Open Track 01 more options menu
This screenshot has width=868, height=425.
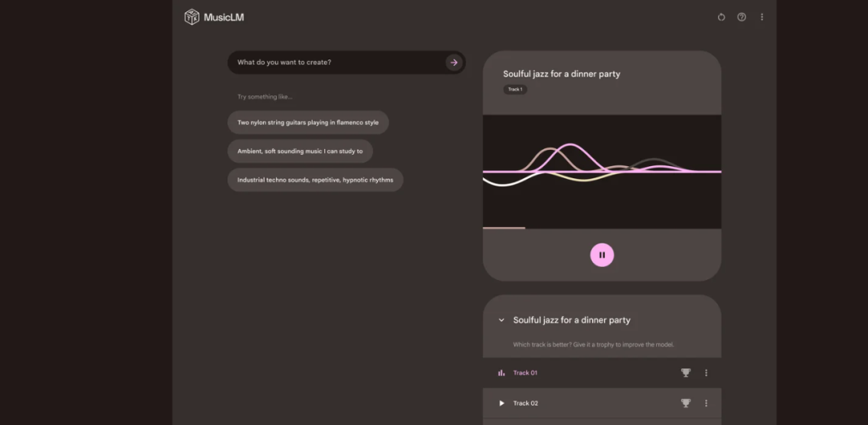coord(706,373)
